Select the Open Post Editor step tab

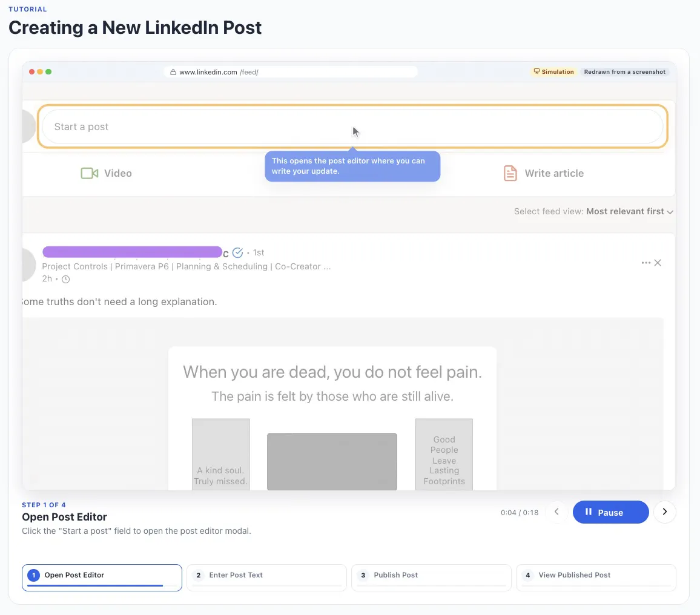coord(102,577)
